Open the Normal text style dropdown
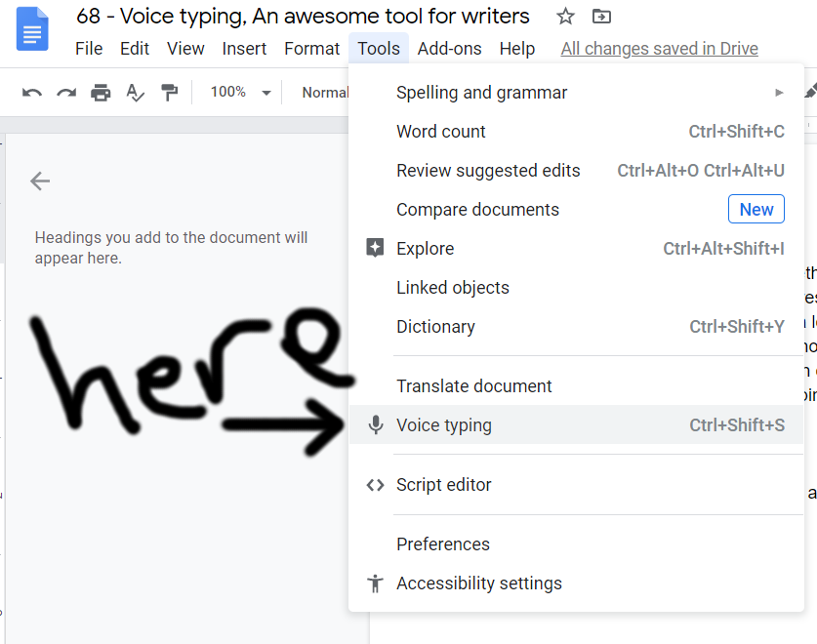Screen dimensions: 817x644 [x=325, y=93]
